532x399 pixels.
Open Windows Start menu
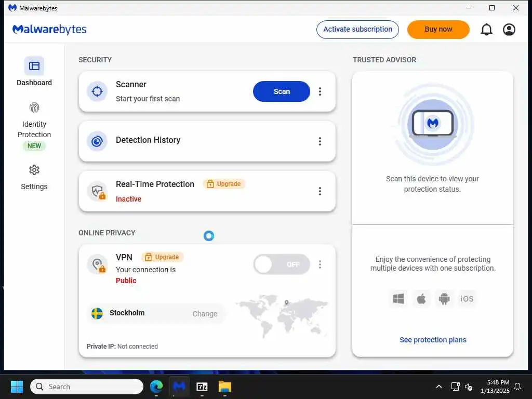point(17,387)
